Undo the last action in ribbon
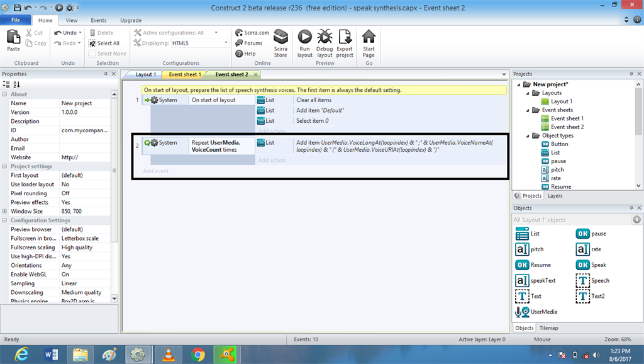The width and height of the screenshot is (644, 364). click(65, 33)
